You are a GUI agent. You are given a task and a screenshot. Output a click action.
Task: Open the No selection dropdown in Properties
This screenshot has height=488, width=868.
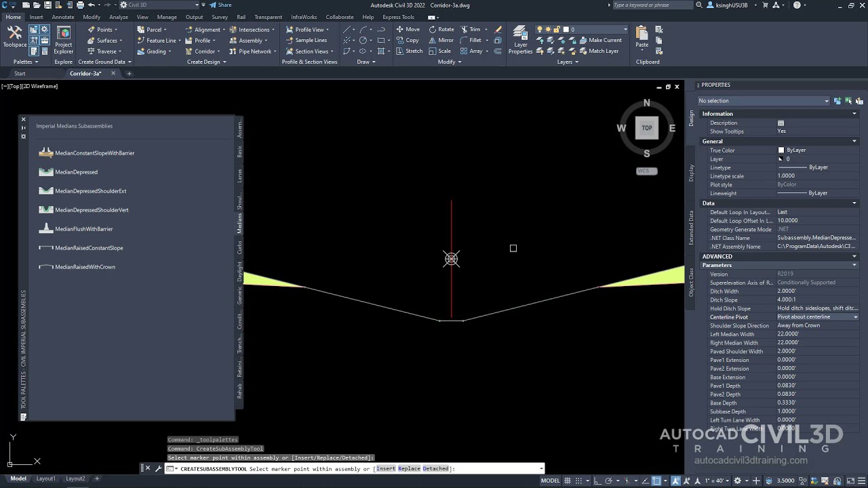pyautogui.click(x=763, y=100)
